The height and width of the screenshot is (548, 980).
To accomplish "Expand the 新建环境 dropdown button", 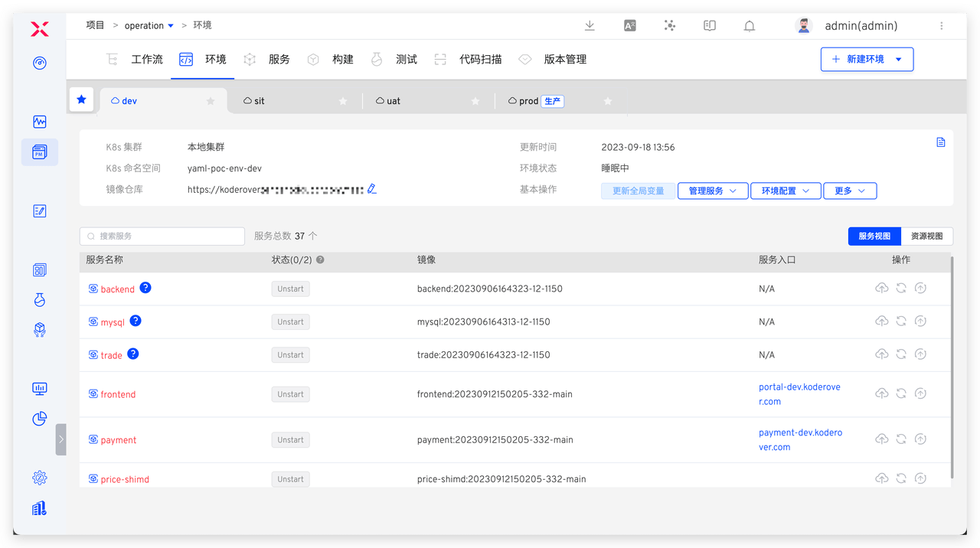I will 899,59.
